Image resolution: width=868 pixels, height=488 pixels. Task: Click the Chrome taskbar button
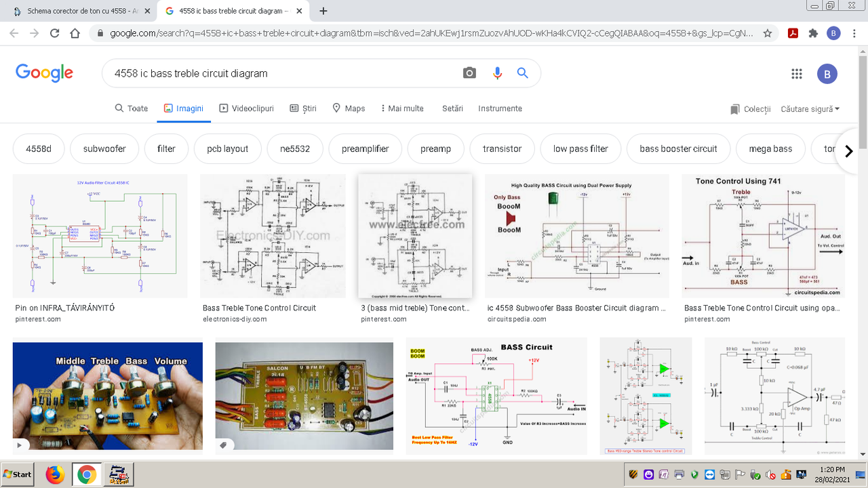coord(86,474)
